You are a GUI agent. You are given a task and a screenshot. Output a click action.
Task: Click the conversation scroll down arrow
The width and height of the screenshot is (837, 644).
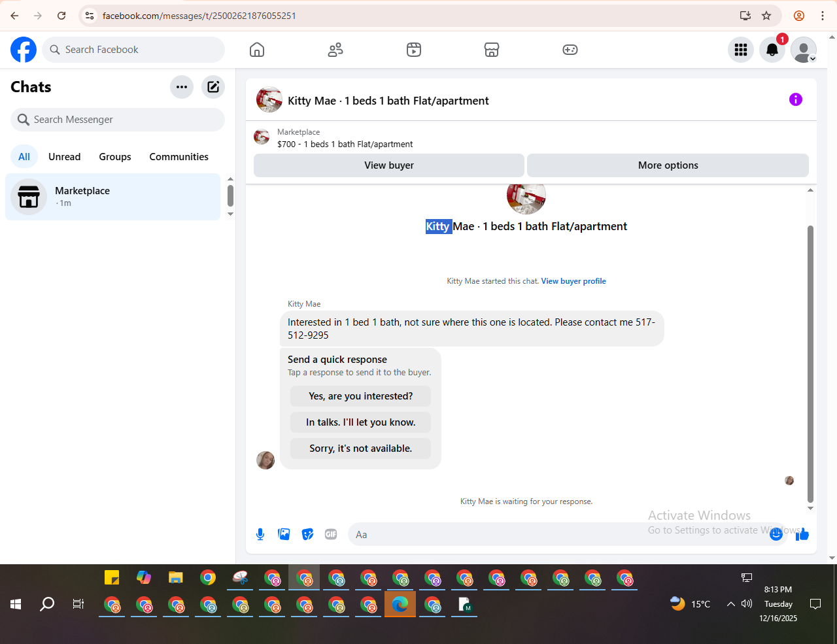pos(810,508)
